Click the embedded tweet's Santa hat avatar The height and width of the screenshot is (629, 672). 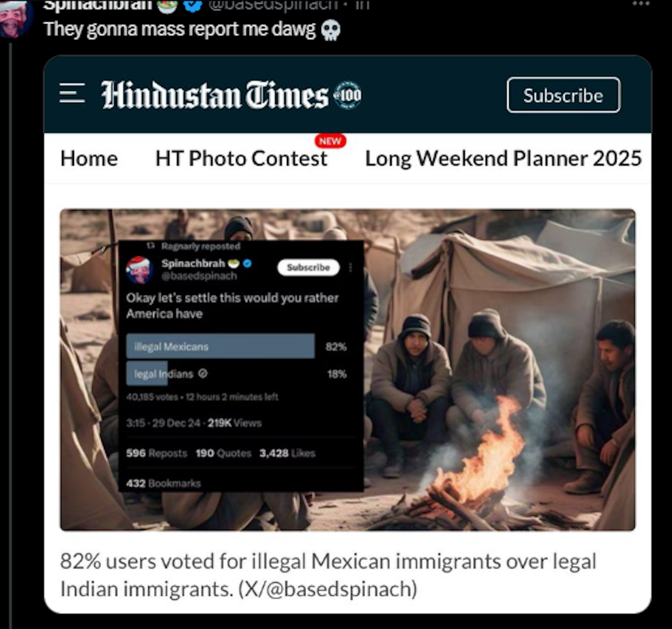tap(139, 270)
